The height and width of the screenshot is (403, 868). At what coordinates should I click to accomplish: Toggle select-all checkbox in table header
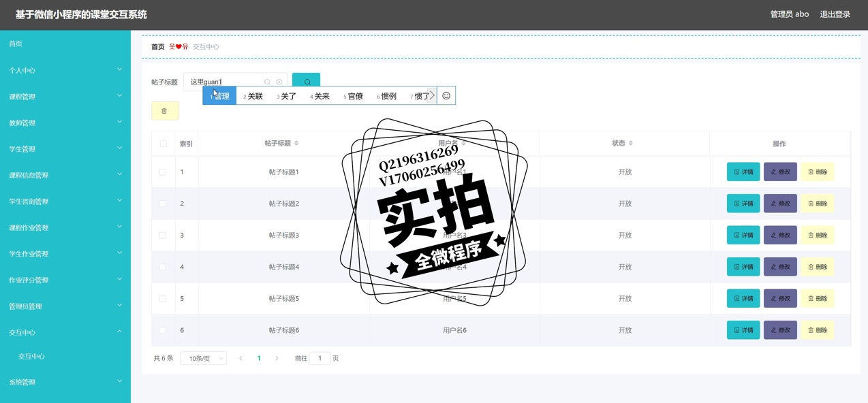(163, 144)
